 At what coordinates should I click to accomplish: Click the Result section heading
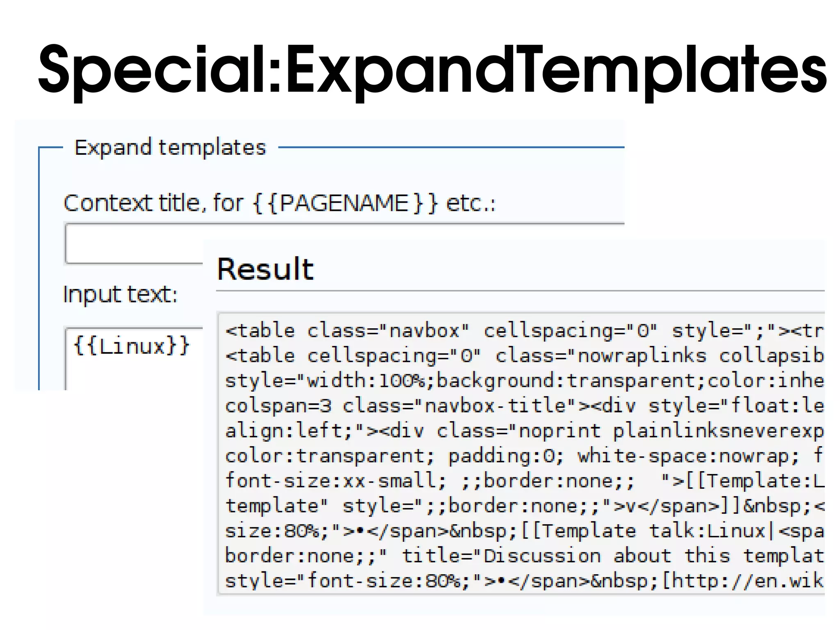click(265, 269)
